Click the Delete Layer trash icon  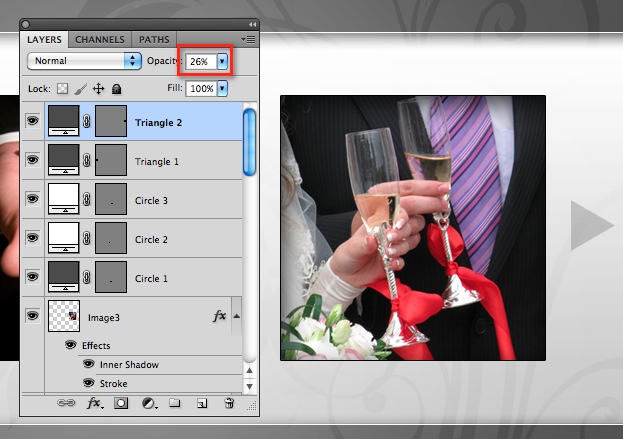(x=229, y=403)
